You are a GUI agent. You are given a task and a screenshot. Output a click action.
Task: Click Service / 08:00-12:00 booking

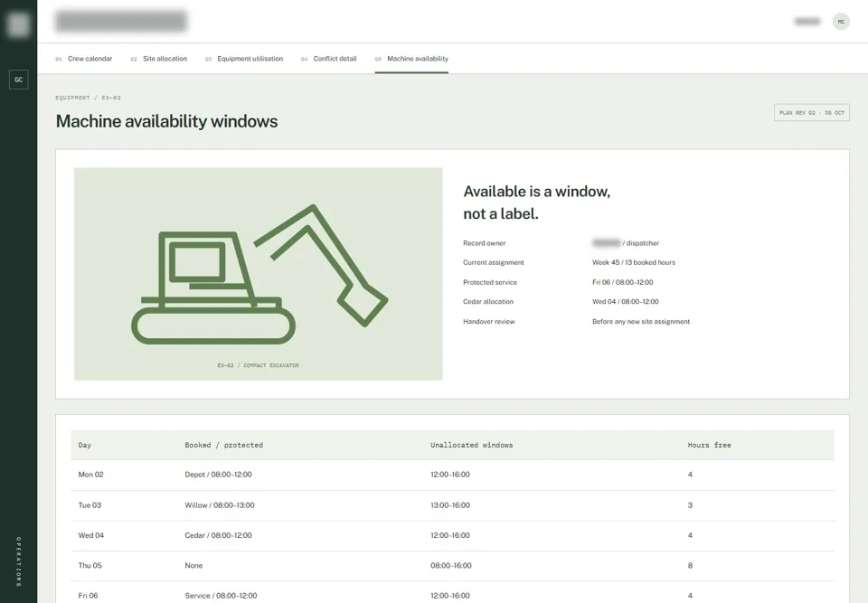pos(221,596)
